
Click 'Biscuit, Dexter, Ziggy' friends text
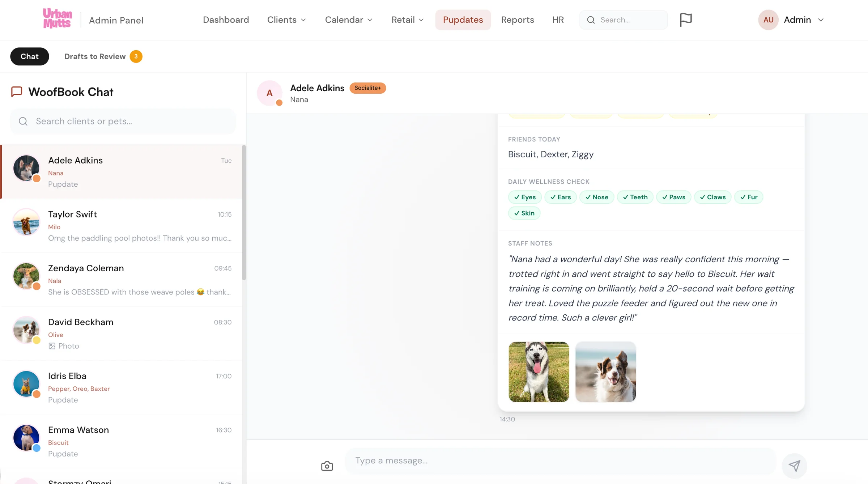(x=550, y=154)
